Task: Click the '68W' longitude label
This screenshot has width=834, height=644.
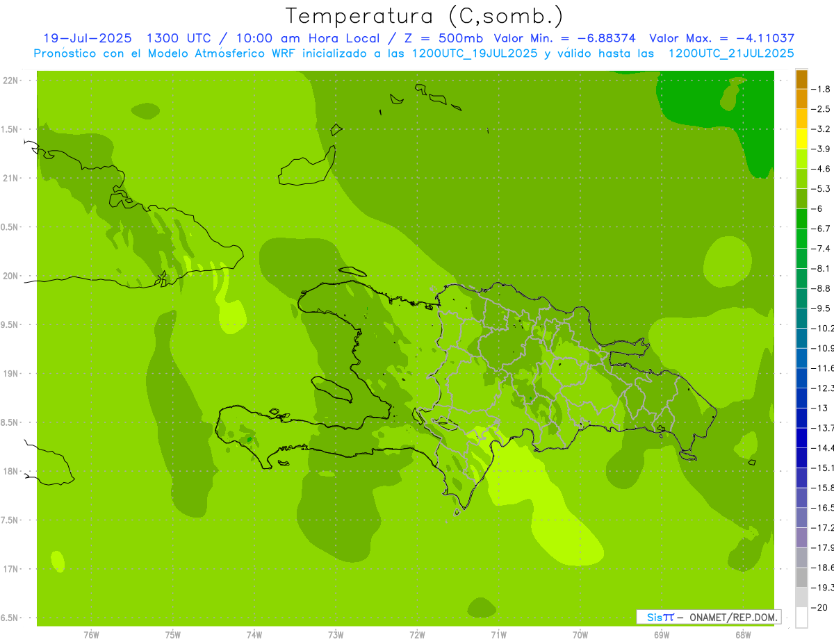Action: coord(743,634)
